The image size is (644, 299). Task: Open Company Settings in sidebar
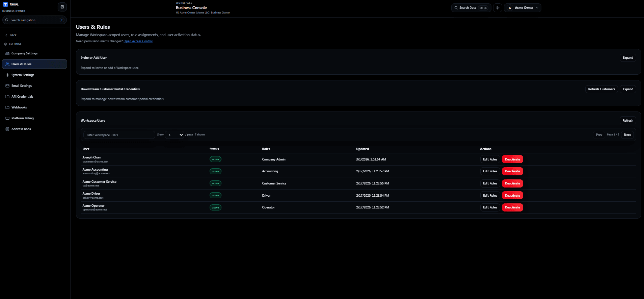34,53
